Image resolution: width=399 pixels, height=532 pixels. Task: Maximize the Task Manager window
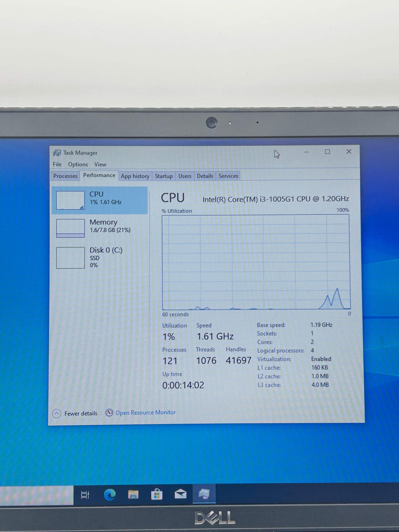(x=327, y=152)
